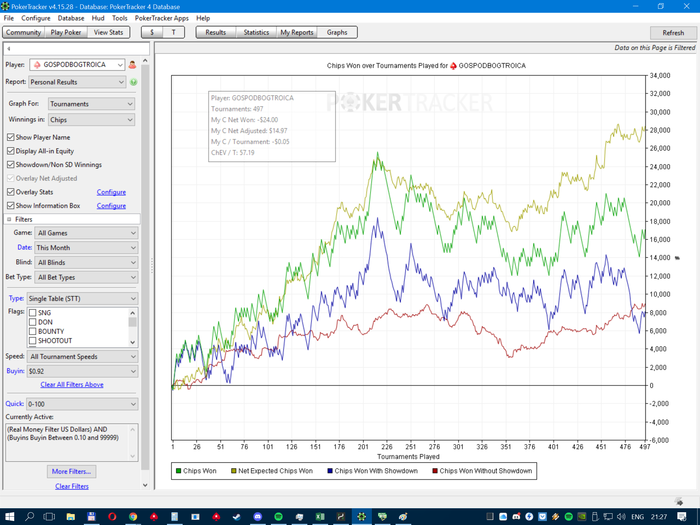This screenshot has height=525, width=700.
Task: Open Google Chrome from the taskbar
Action: tap(133, 517)
